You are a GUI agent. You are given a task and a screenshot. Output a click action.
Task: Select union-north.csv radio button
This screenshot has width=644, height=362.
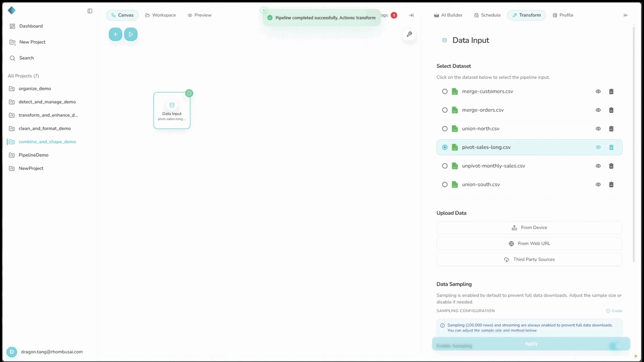[x=445, y=129]
